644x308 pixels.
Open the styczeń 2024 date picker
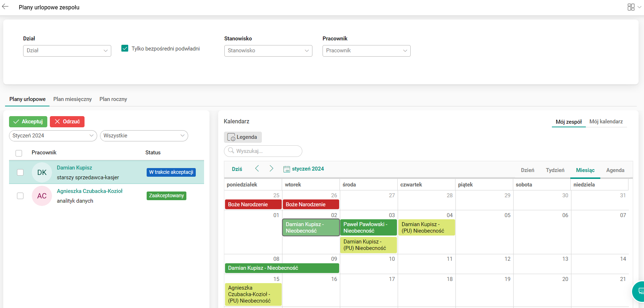pos(304,169)
